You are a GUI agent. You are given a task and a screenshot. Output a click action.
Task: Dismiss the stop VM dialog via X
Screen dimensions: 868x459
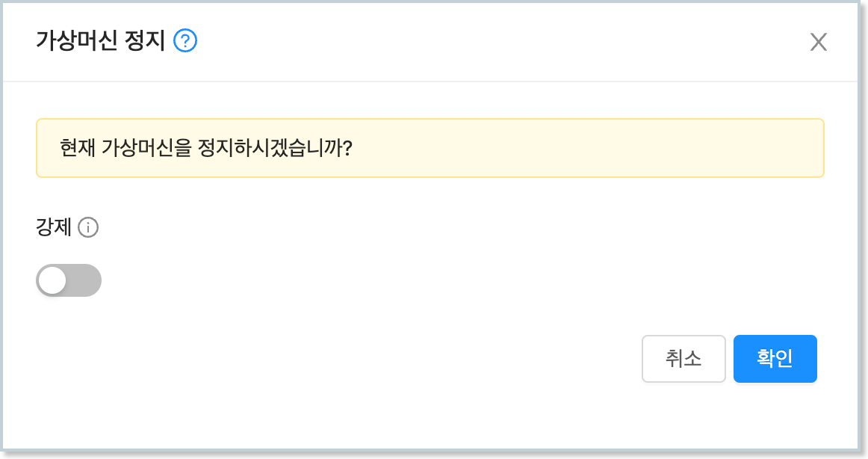[818, 42]
